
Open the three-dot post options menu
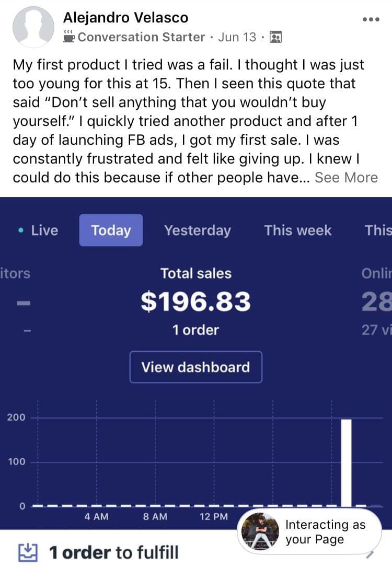coord(371,19)
